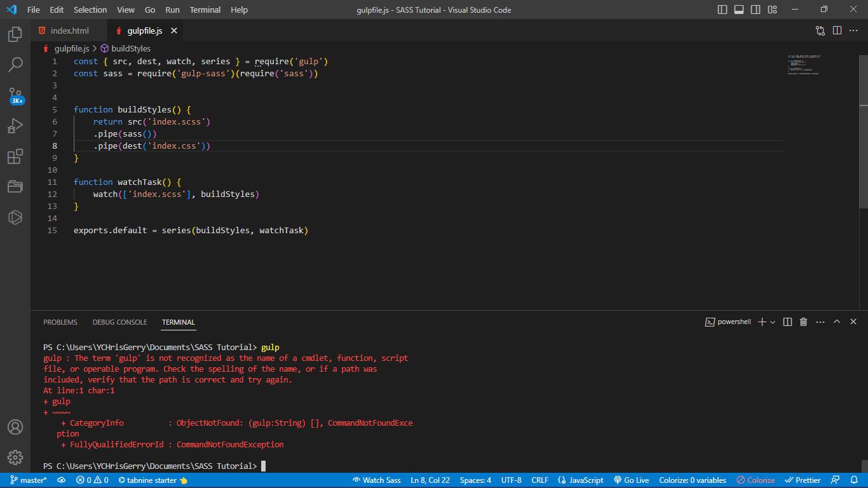
Task: Maximize the panel with the chevron toggle
Action: click(837, 322)
